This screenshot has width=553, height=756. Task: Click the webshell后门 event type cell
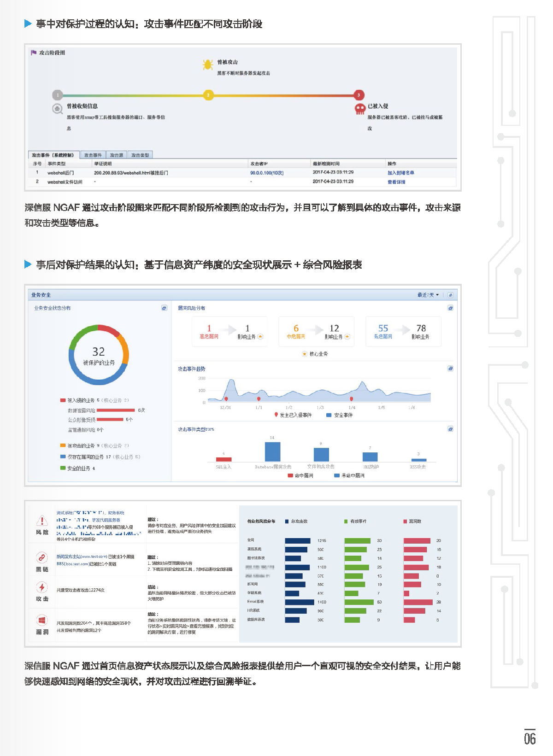[x=60, y=173]
